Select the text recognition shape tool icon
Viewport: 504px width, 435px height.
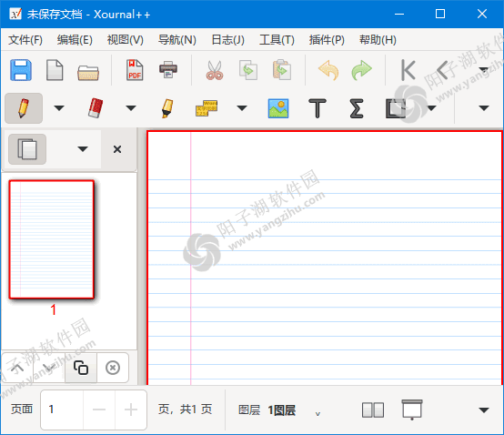click(207, 108)
